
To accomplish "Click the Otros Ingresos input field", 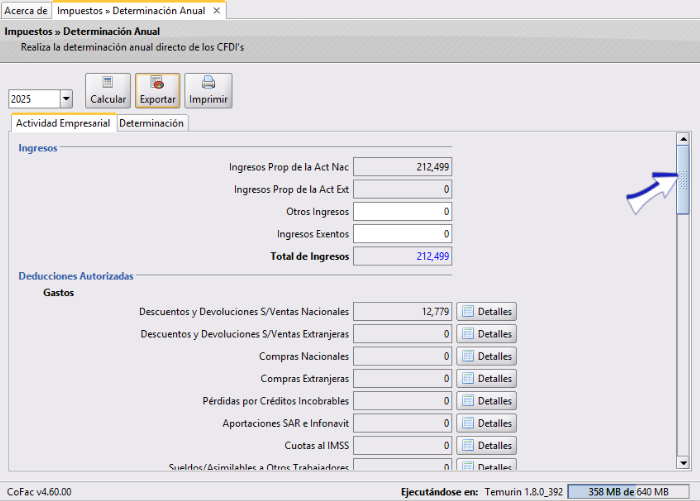I will 402,212.
